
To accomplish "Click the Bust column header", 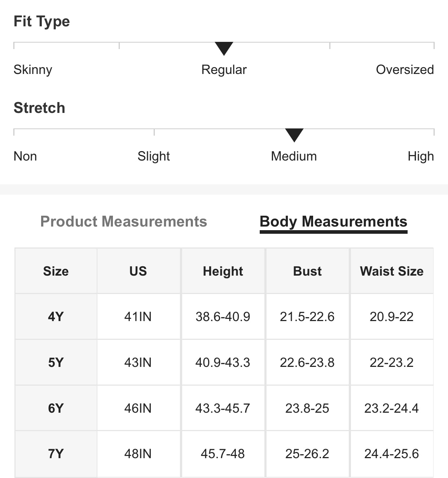I will [x=307, y=271].
